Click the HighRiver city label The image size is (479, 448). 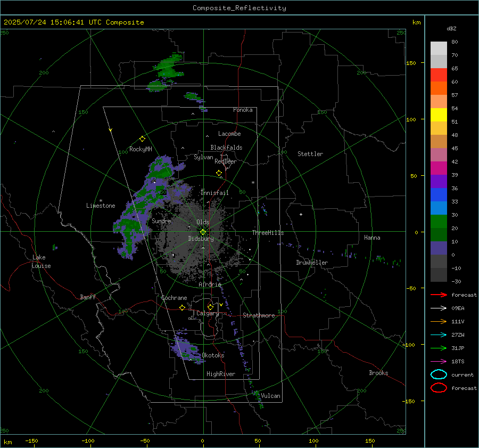pyautogui.click(x=221, y=374)
